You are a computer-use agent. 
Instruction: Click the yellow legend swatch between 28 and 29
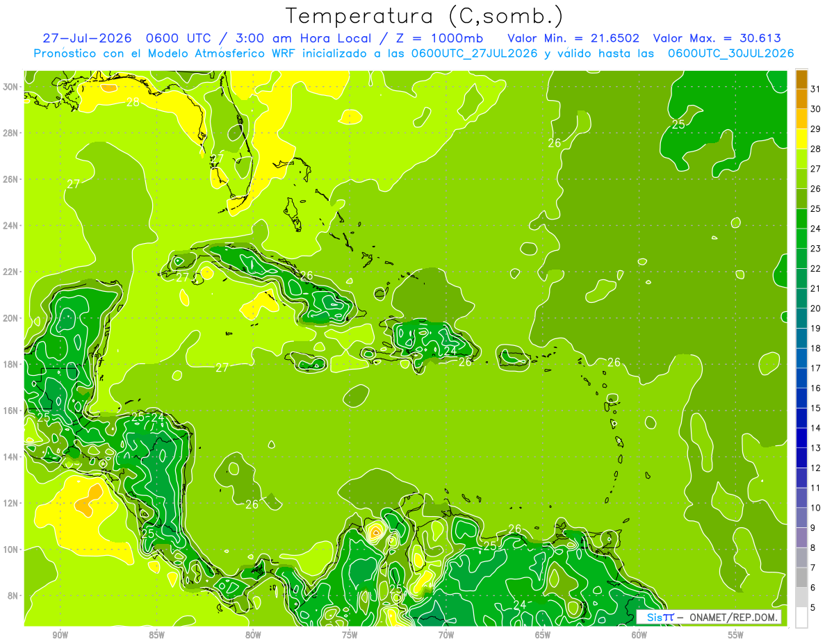[x=801, y=139]
